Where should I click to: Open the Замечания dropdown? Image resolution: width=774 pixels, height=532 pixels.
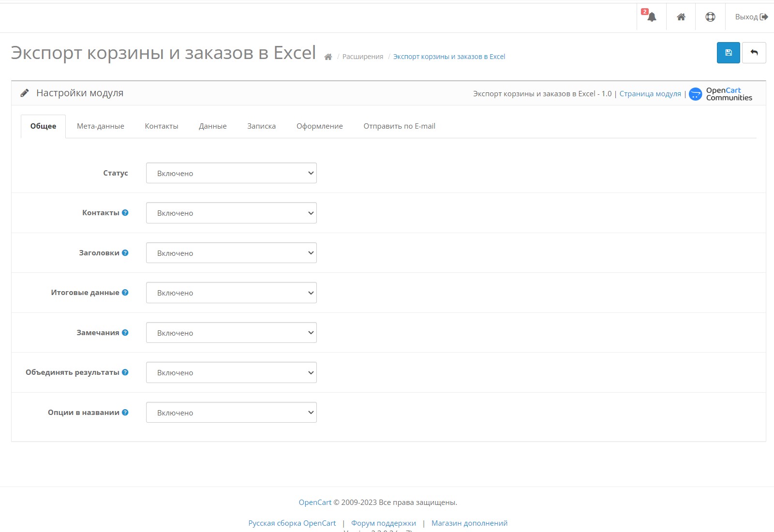point(231,333)
